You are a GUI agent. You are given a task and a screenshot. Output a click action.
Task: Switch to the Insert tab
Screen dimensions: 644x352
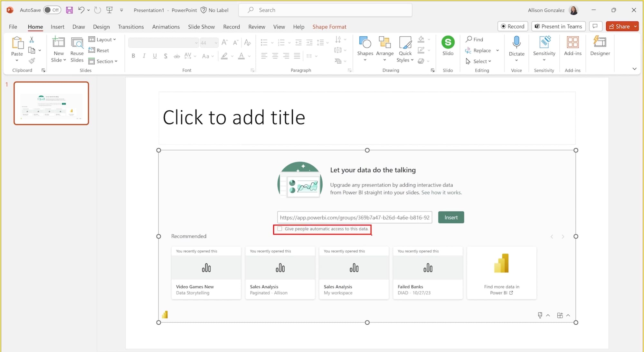[57, 27]
